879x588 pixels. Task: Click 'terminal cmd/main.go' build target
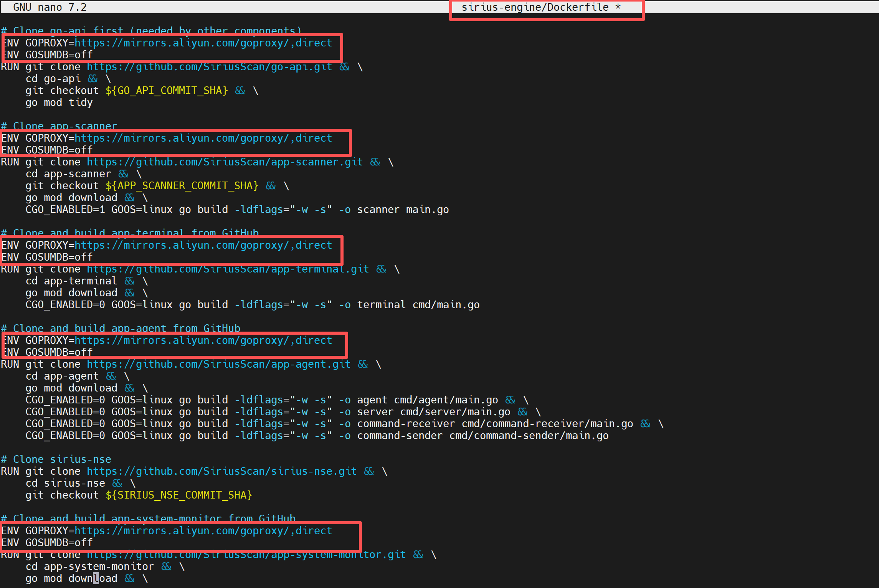(418, 305)
